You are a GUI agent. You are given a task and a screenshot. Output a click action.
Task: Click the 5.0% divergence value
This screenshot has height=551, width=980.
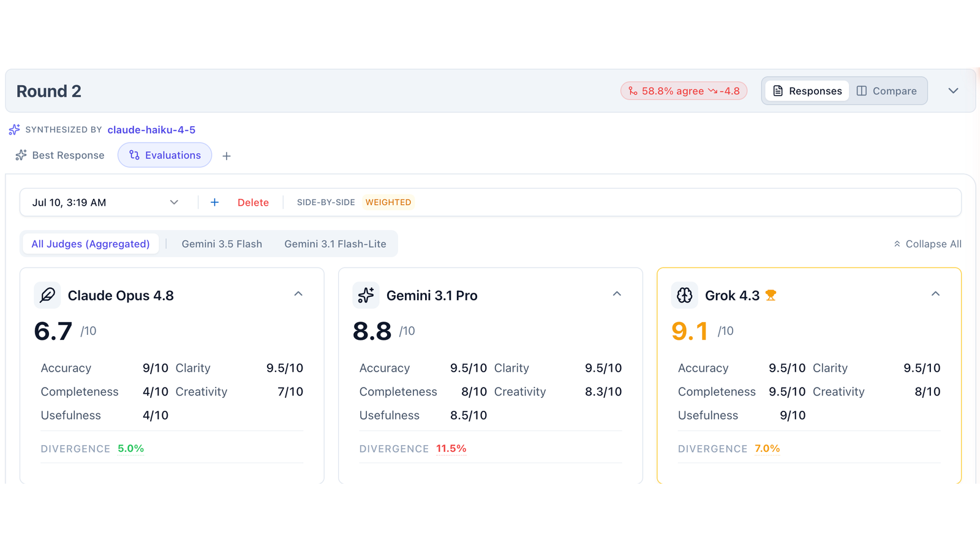click(130, 449)
